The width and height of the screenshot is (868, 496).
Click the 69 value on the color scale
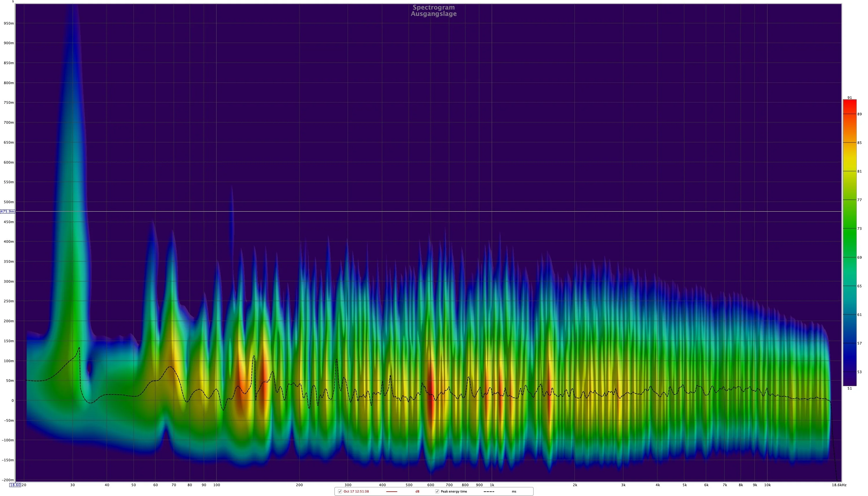tap(860, 258)
